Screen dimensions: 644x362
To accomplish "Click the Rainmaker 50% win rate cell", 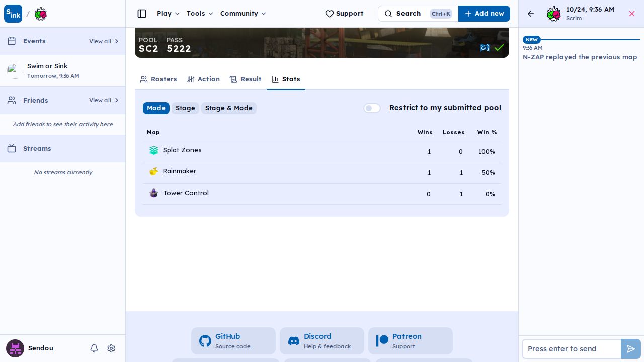I will click(x=488, y=173).
